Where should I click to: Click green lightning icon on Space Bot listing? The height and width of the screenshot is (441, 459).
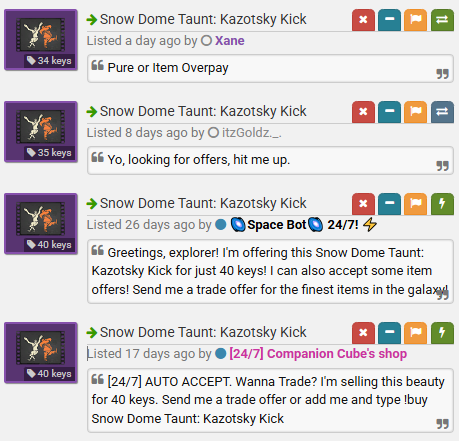coord(442,204)
